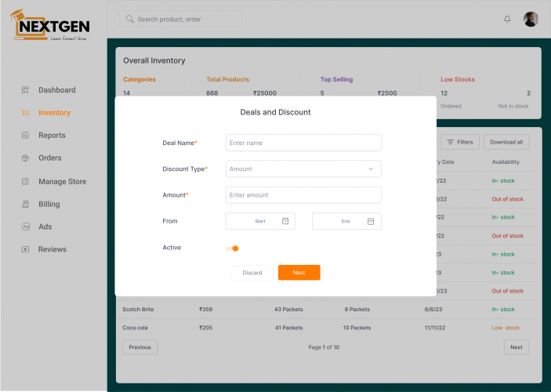Click the 43 Packets cell
Screen dimensions: 551x392
[288, 310]
